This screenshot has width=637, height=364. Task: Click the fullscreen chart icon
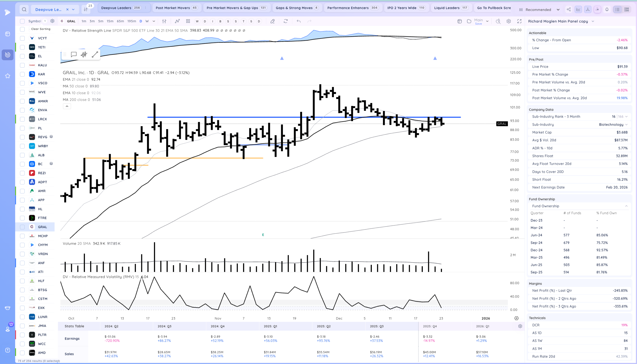coord(519,21)
